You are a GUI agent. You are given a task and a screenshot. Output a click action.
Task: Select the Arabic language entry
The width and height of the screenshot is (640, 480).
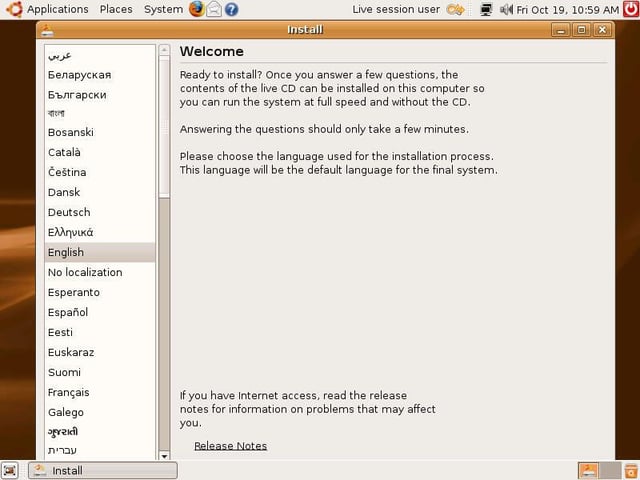(x=100, y=55)
